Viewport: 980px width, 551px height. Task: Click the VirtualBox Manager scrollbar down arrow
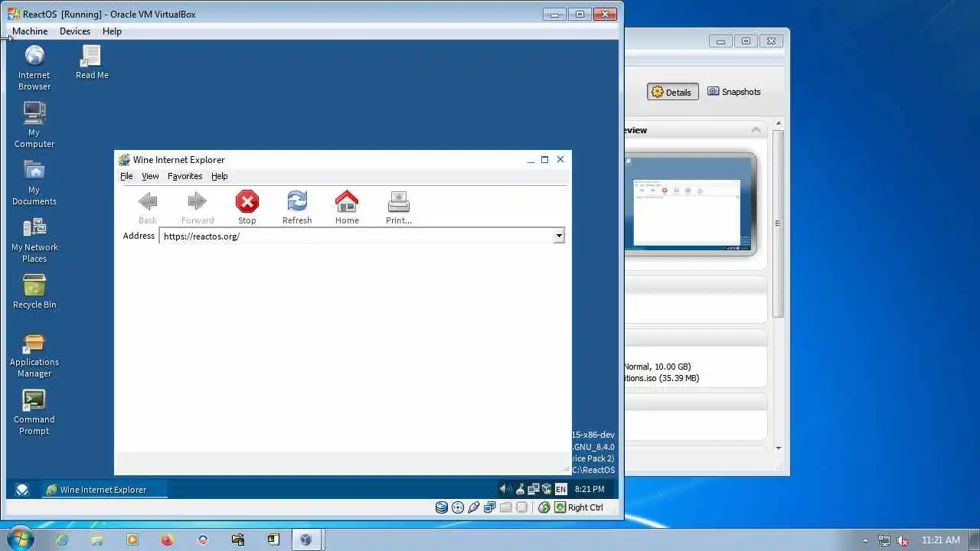click(x=779, y=448)
